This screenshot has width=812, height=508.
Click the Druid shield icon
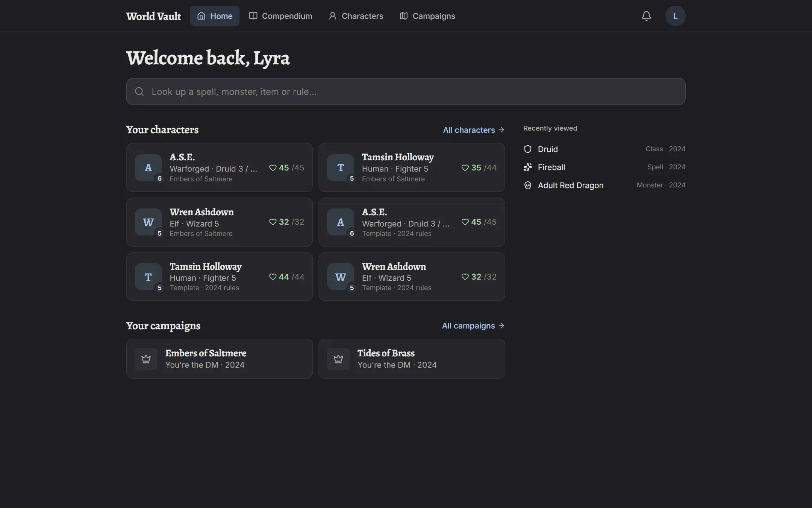(x=528, y=149)
